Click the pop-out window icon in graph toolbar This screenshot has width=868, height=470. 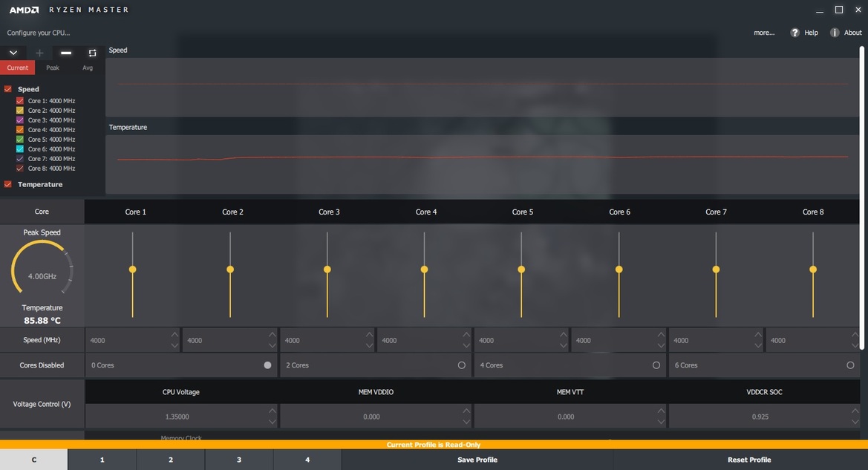(92, 53)
